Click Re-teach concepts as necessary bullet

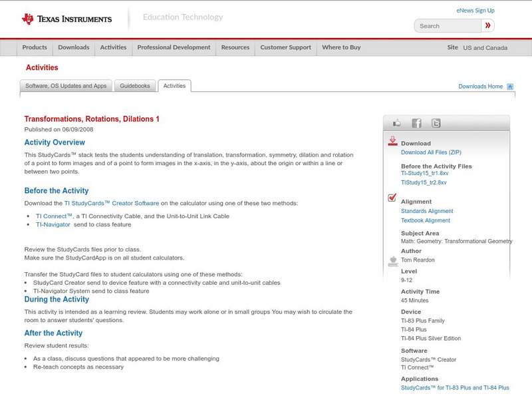tap(78, 367)
